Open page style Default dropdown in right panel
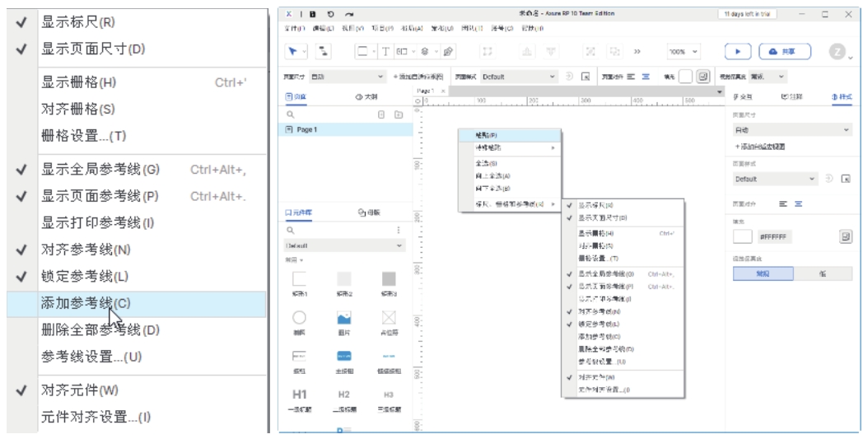 tap(774, 179)
